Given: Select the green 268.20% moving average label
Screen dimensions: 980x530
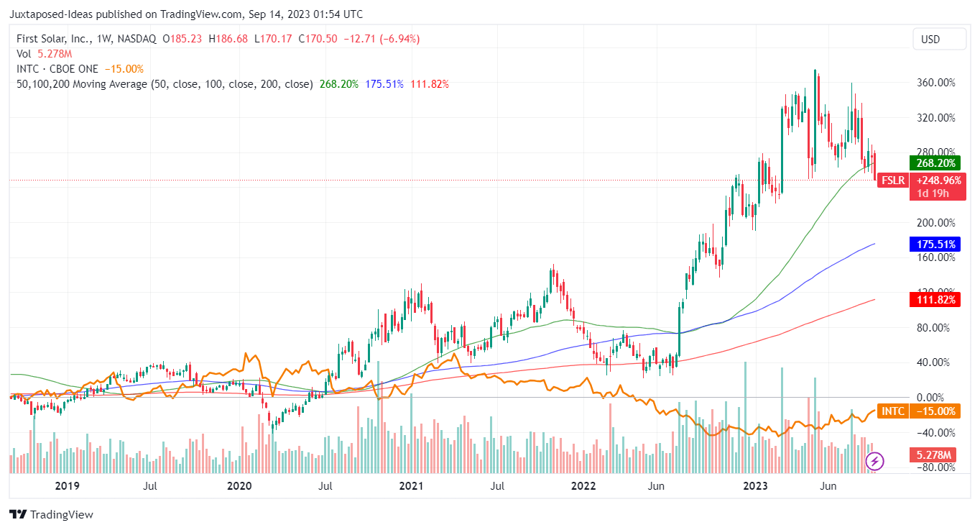Looking at the screenshot, I should coord(934,163).
